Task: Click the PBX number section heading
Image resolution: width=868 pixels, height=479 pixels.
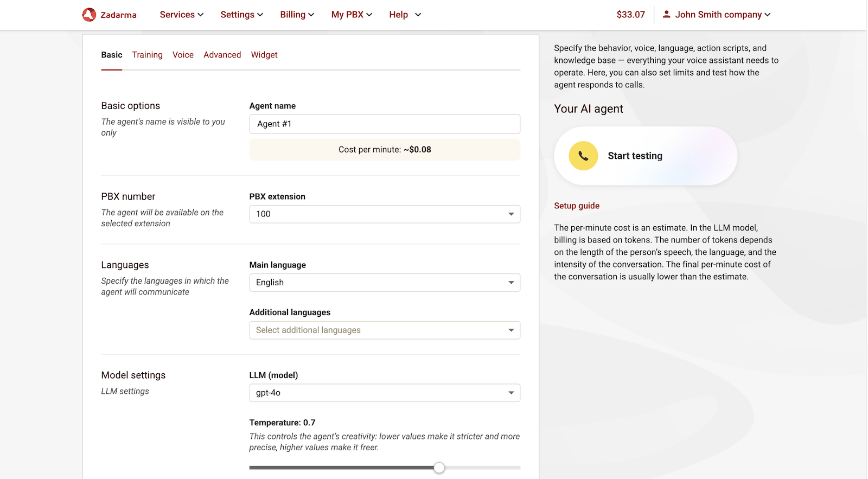Action: (128, 196)
